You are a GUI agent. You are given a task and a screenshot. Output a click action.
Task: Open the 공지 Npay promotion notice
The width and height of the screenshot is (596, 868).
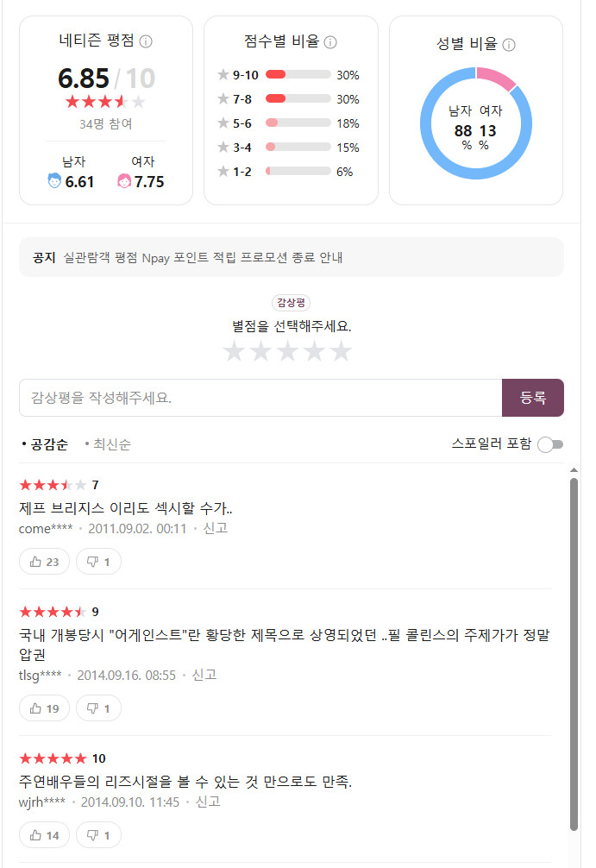[203, 258]
